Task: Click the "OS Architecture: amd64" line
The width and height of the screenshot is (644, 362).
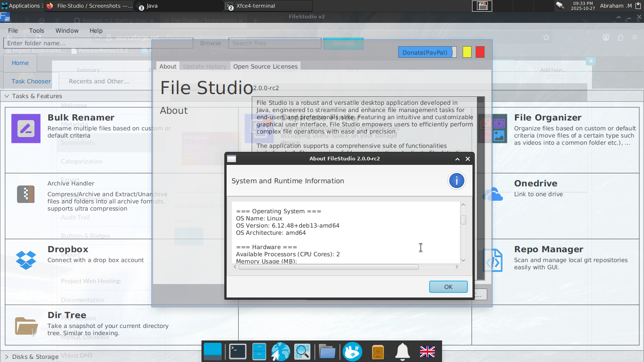Action: pos(271,233)
